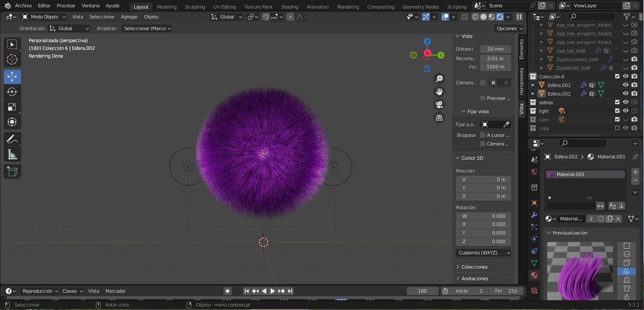Open the Modo Objeto mode dropdown

pyautogui.click(x=44, y=17)
